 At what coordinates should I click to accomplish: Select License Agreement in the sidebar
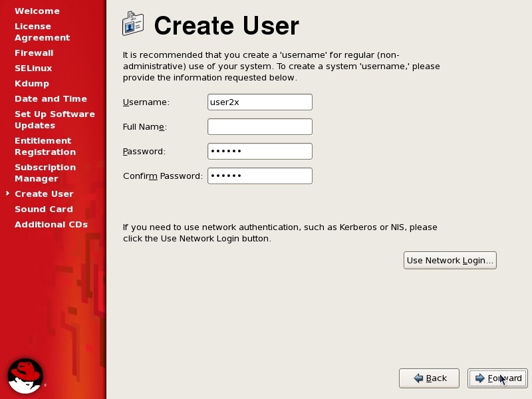click(42, 32)
